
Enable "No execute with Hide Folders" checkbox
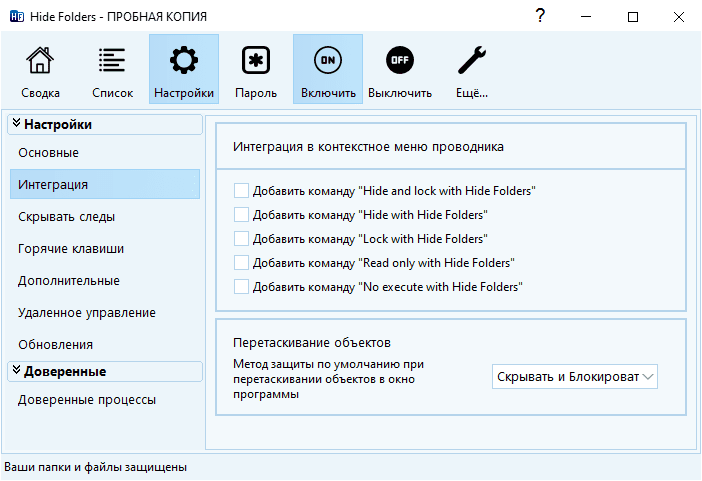[241, 287]
